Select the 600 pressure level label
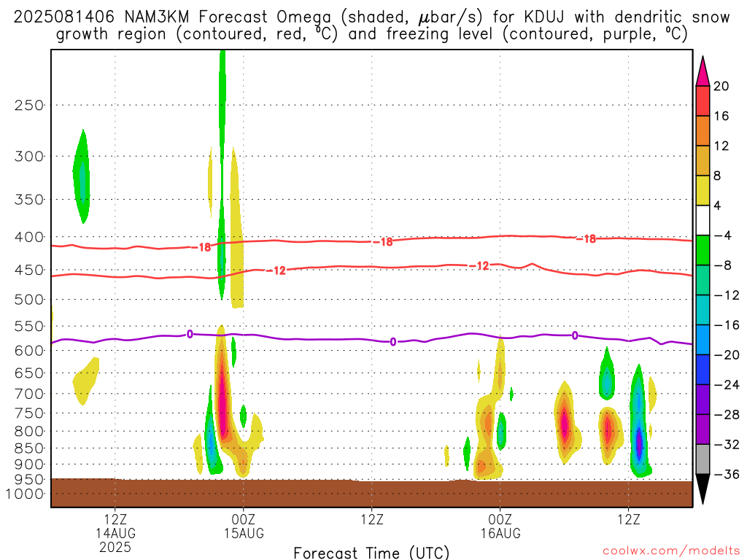The height and width of the screenshot is (560, 747). coord(29,351)
